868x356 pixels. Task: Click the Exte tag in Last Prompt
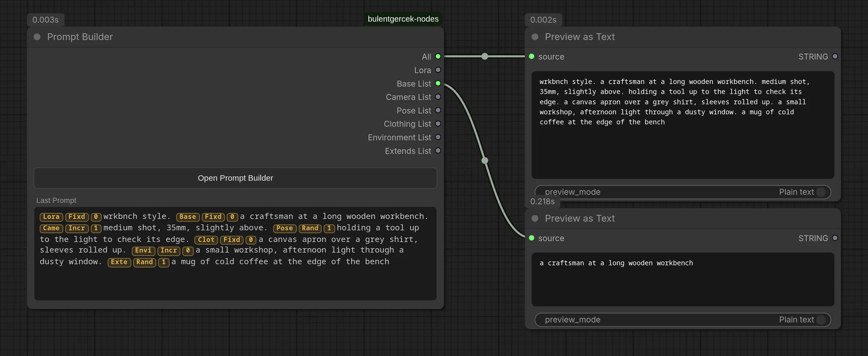pyautogui.click(x=119, y=262)
